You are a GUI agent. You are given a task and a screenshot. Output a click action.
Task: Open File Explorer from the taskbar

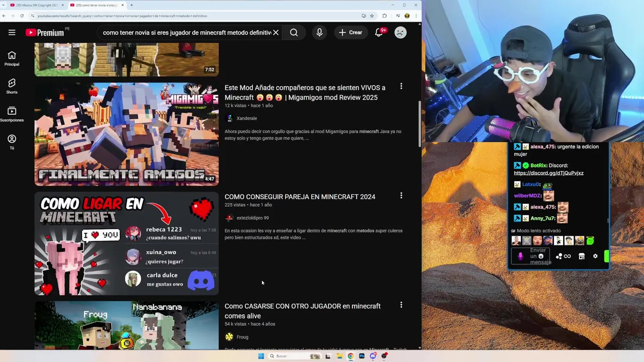(x=340, y=356)
